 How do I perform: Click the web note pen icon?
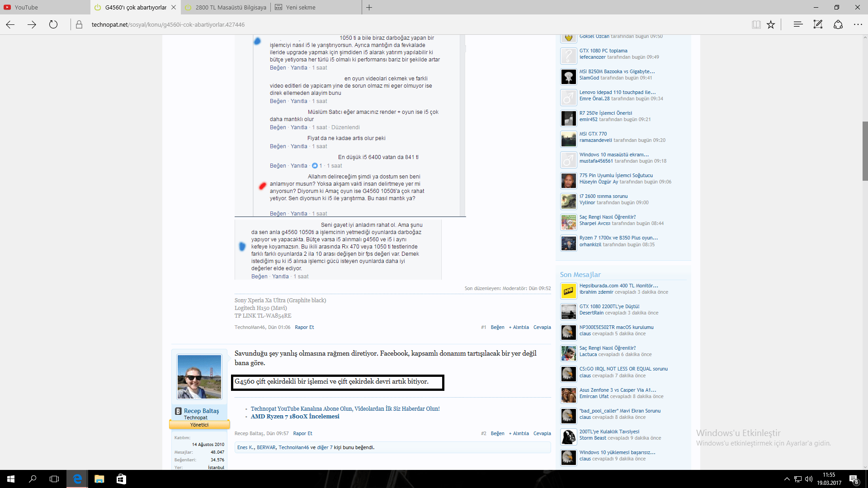point(818,24)
